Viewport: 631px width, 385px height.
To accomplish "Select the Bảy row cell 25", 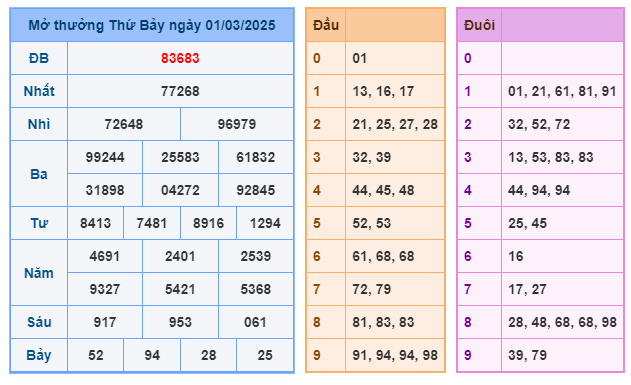I will 265,355.
